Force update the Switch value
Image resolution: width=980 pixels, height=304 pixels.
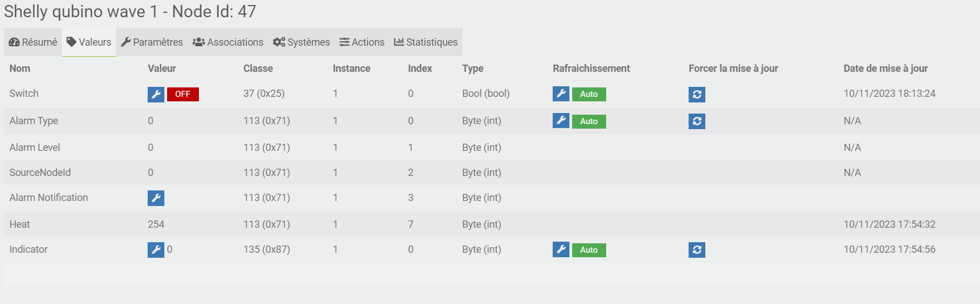(x=697, y=95)
